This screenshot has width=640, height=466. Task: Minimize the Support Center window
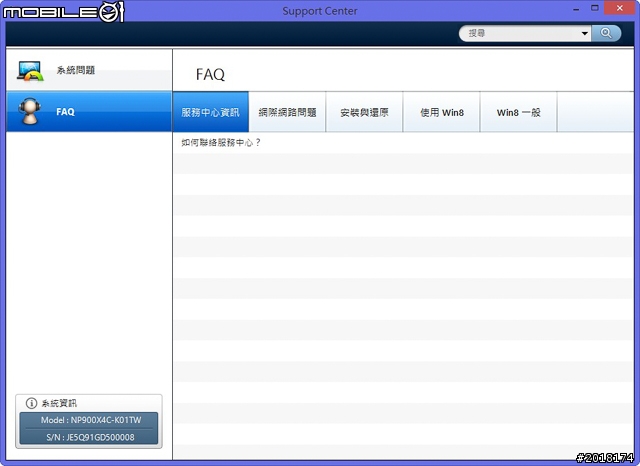pyautogui.click(x=576, y=9)
